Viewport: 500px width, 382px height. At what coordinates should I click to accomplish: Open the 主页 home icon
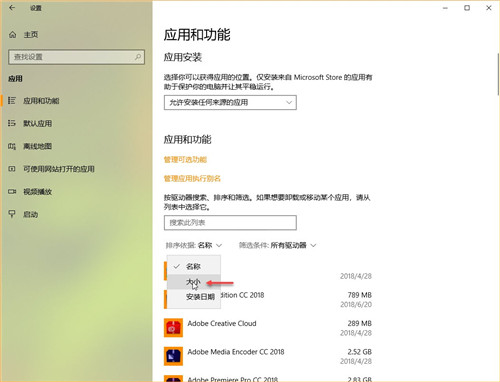coord(13,35)
